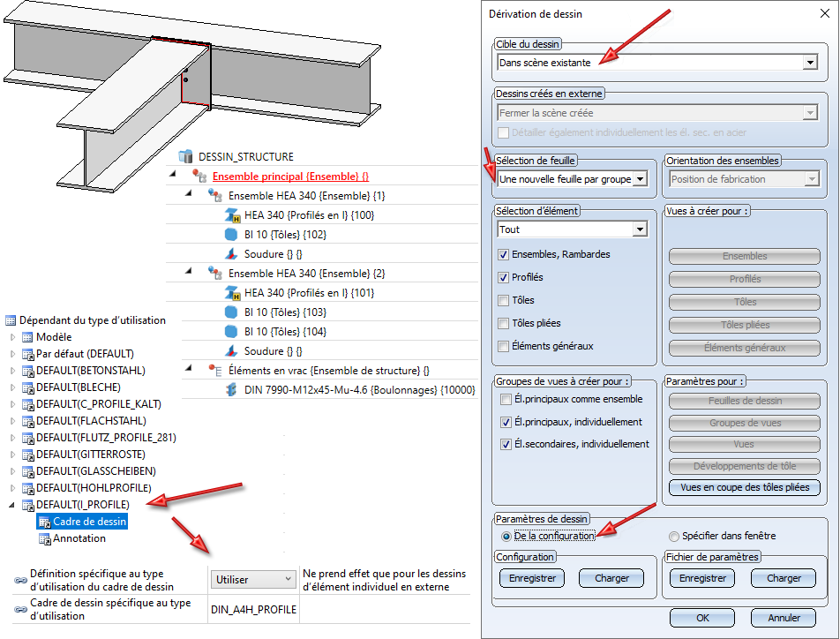Screen dimensions: 840x639
Task: Click the link icon beside Définition spécifique
Action: 20,580
